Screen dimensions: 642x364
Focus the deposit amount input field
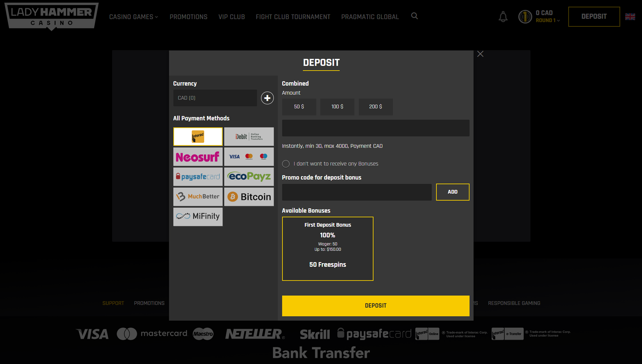pyautogui.click(x=376, y=128)
